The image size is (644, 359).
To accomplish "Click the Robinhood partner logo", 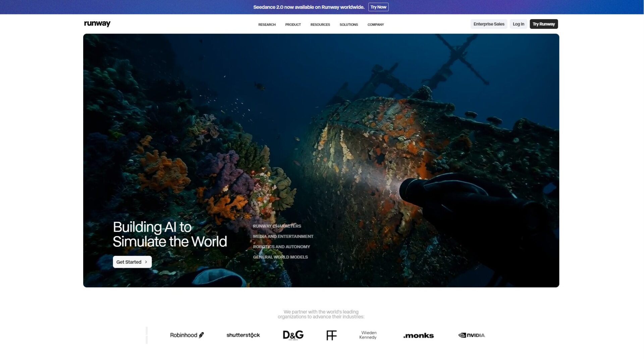I will tap(187, 335).
